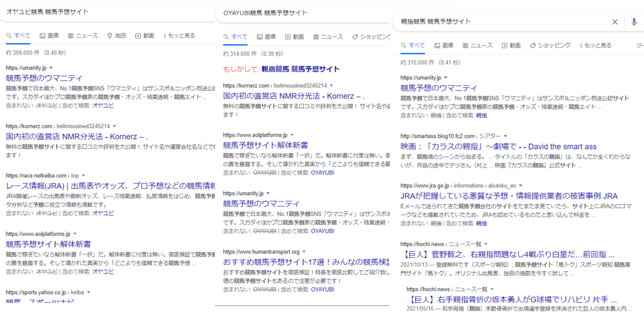Screen dimensions: 644x317
Task: Open 競馬予想のウマニティ in 親指競馬 results
Action: (x=439, y=88)
